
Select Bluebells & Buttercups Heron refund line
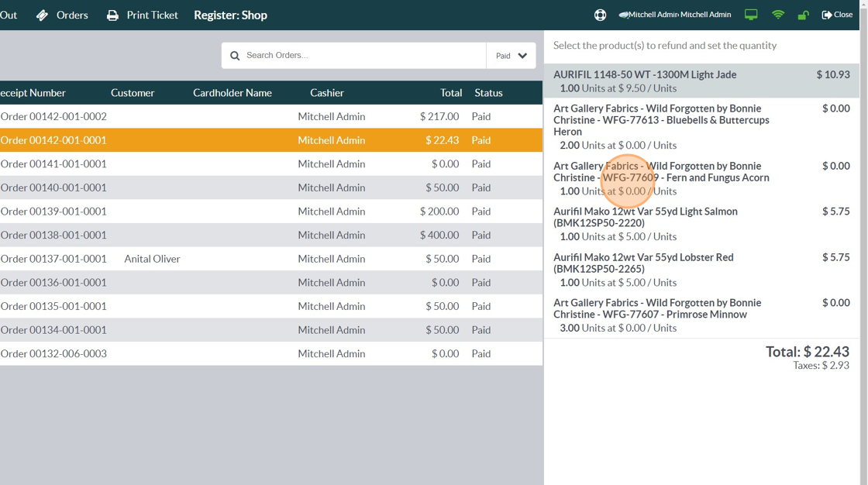pyautogui.click(x=701, y=126)
